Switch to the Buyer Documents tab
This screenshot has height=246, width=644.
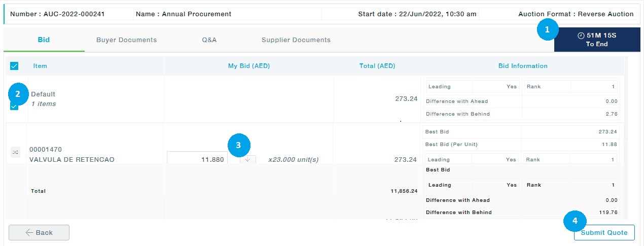click(x=126, y=40)
